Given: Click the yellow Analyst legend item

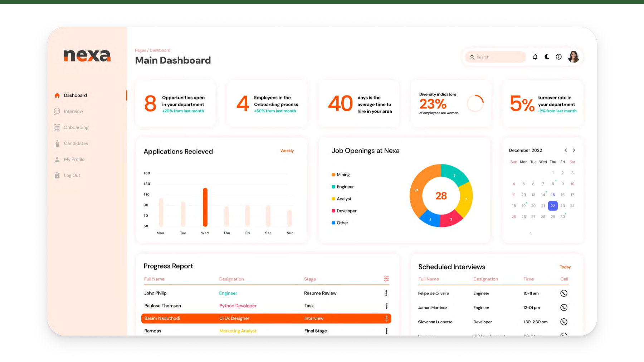Looking at the screenshot, I should (341, 199).
